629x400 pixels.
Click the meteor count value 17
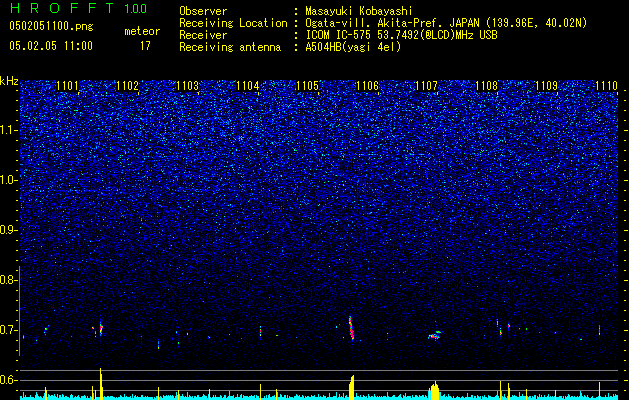145,46
